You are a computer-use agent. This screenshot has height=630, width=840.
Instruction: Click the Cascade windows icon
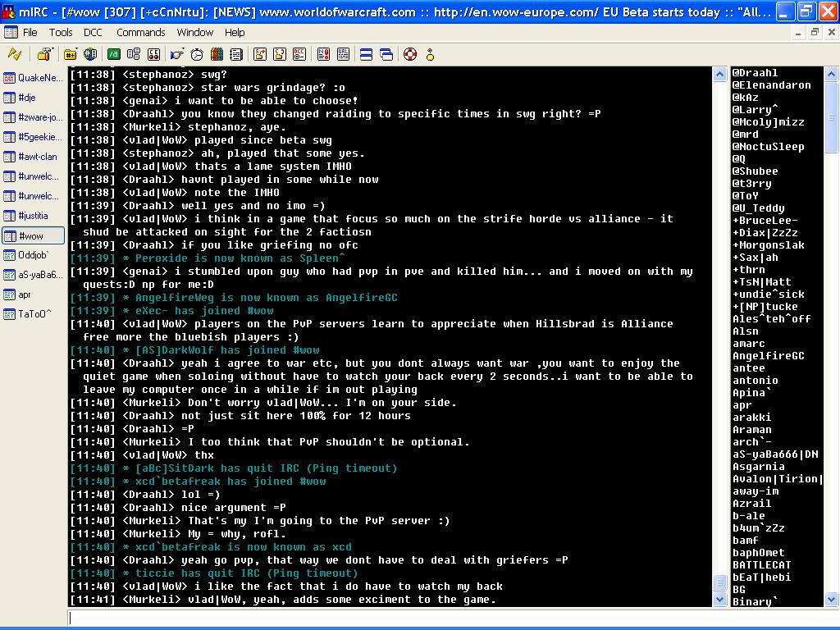(386, 54)
